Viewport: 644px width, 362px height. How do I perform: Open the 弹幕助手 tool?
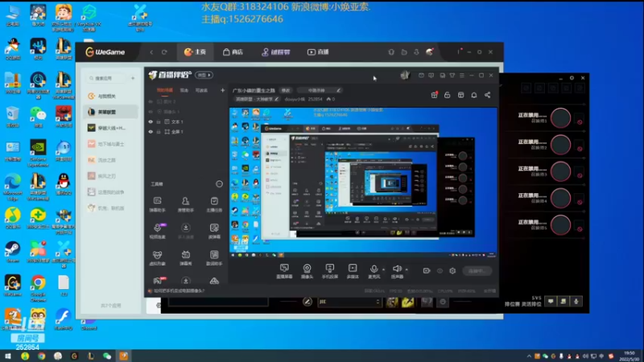[x=157, y=204]
